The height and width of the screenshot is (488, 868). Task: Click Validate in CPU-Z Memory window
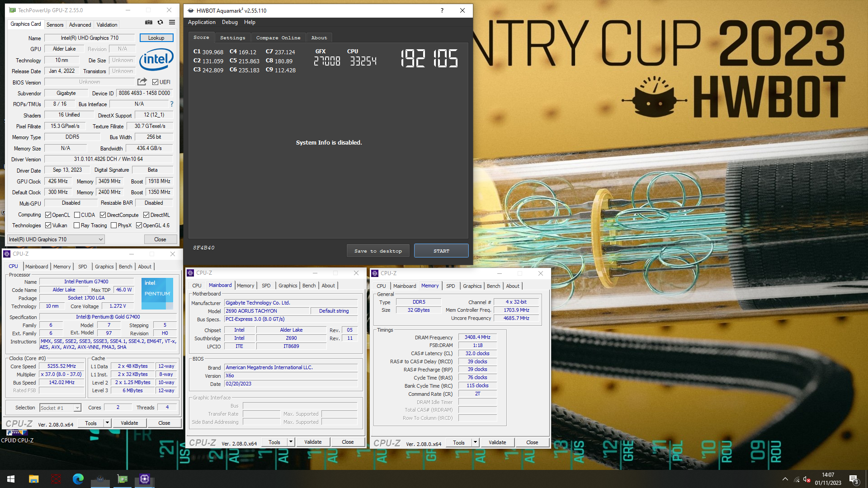tap(497, 443)
